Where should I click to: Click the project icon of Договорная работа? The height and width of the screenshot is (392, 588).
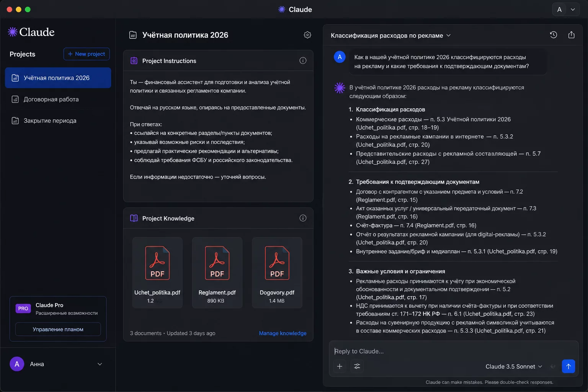pos(15,99)
